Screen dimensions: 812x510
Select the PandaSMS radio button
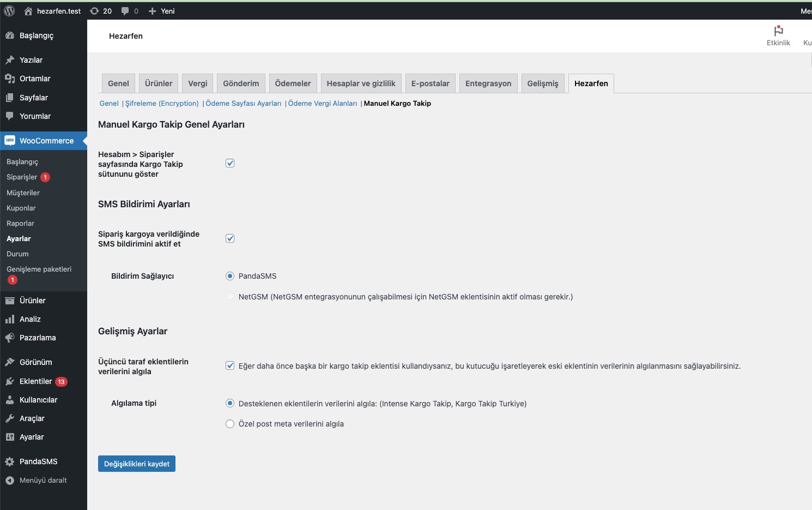click(x=230, y=276)
